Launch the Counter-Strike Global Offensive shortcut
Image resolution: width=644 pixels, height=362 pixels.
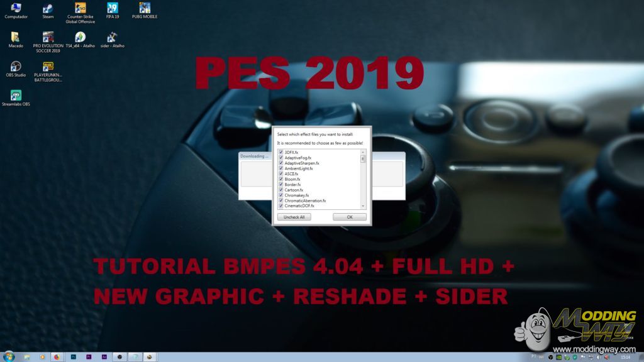(80, 9)
